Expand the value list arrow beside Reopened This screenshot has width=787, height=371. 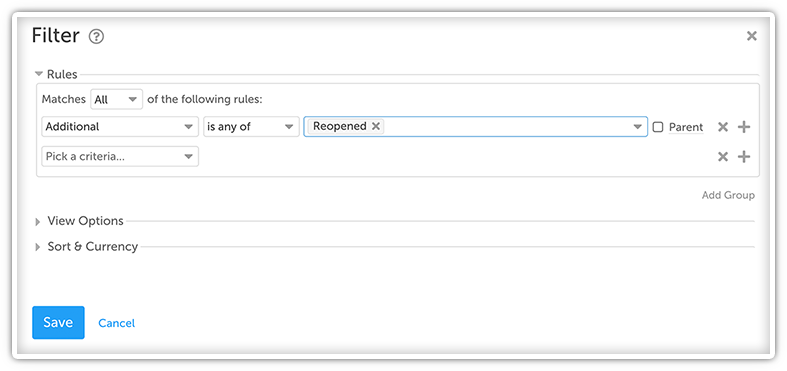pyautogui.click(x=638, y=127)
